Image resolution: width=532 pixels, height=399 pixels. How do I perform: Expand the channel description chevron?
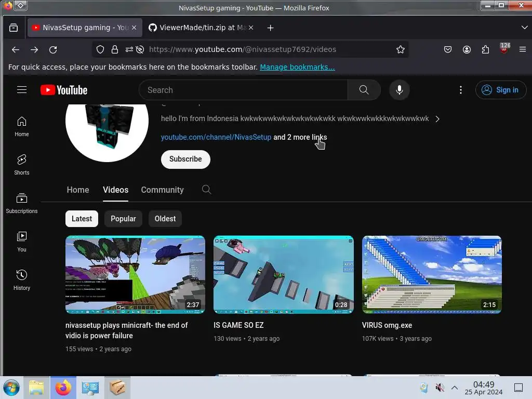click(x=437, y=119)
